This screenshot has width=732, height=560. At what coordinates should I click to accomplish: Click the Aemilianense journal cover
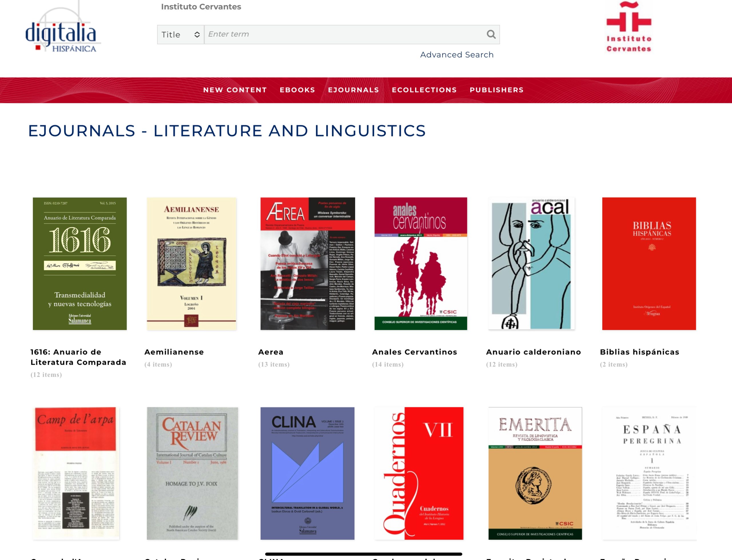click(192, 264)
